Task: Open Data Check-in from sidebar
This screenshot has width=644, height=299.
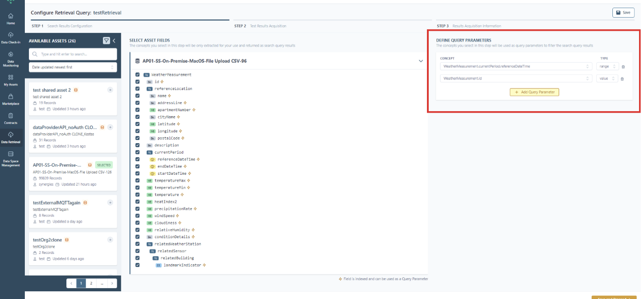Action: tap(10, 37)
